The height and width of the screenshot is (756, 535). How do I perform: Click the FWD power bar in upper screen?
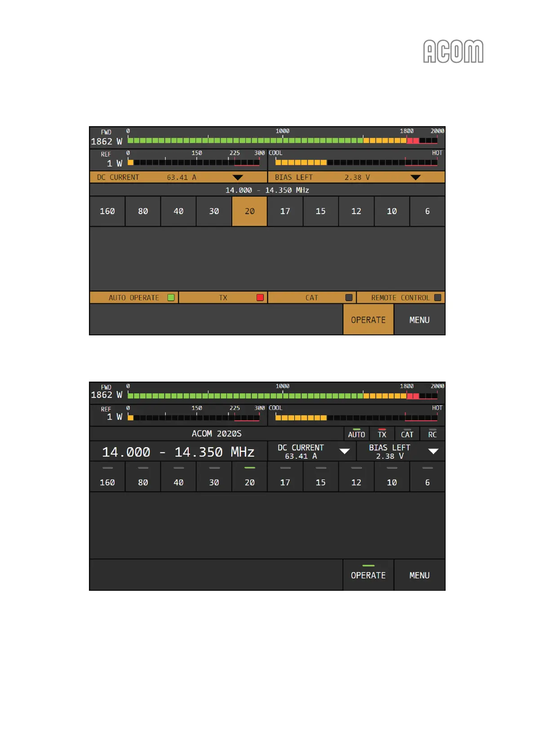(x=283, y=140)
